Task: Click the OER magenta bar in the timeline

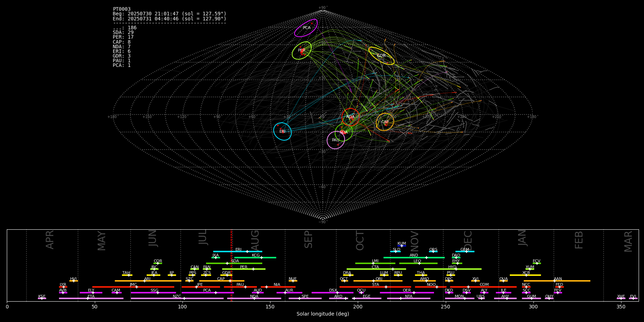Action: [x=407, y=293]
